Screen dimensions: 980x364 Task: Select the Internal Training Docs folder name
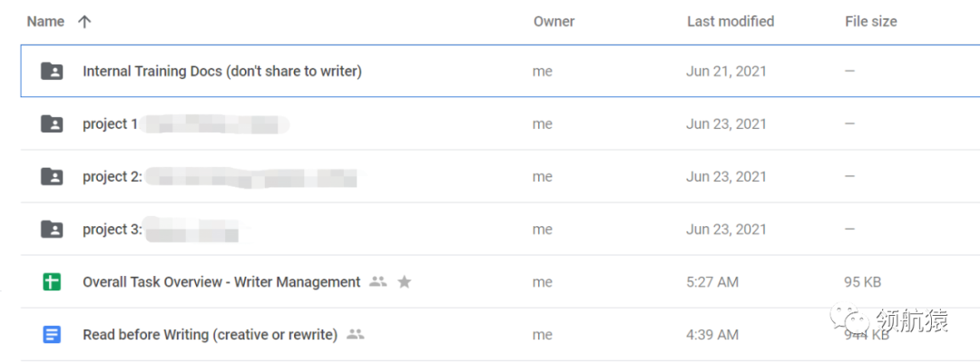(221, 71)
